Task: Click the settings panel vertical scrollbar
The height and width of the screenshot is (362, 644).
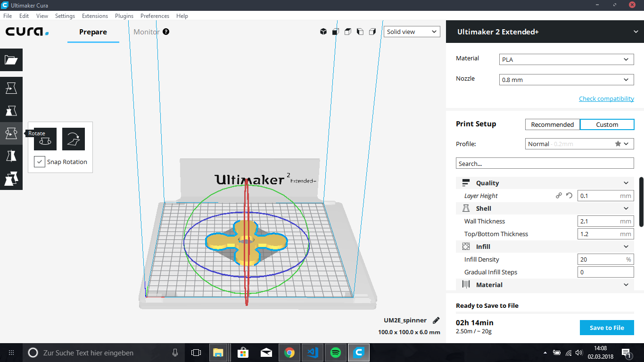Action: 641,201
